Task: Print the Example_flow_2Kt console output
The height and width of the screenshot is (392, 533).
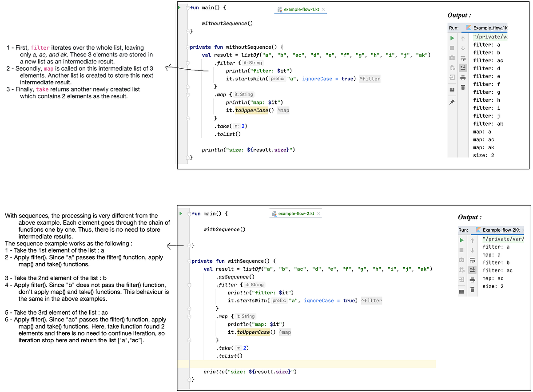Action: pos(472,280)
